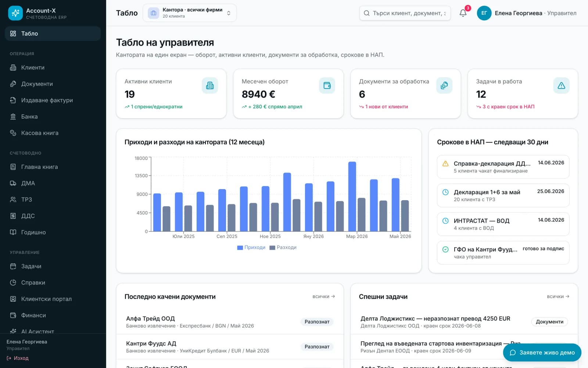Click the Account-X logo icon
This screenshot has height=368, width=588.
[x=15, y=13]
